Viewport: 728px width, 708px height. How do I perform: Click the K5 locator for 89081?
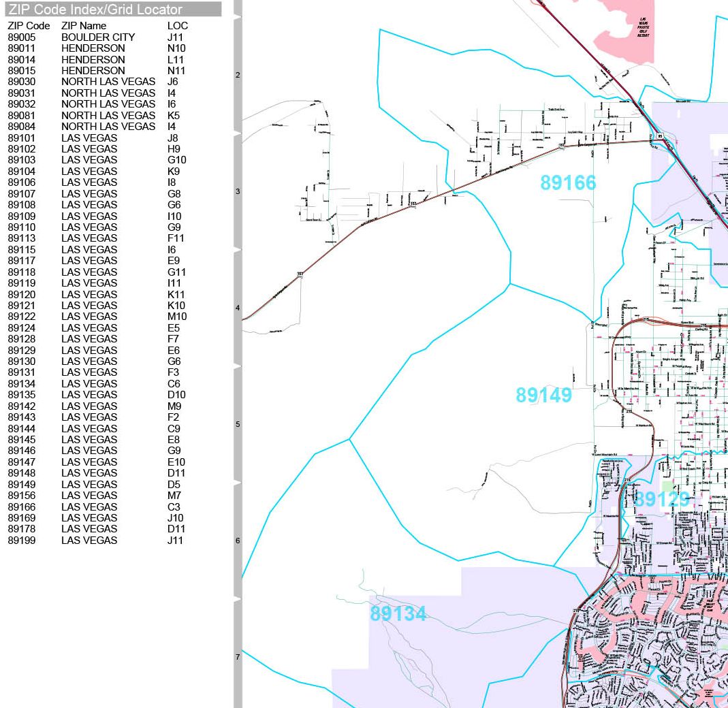[174, 116]
